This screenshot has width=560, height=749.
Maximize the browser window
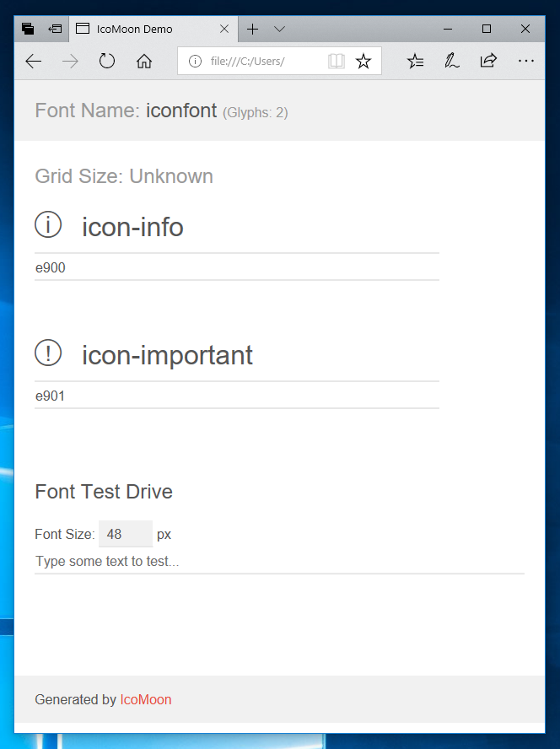tap(487, 30)
